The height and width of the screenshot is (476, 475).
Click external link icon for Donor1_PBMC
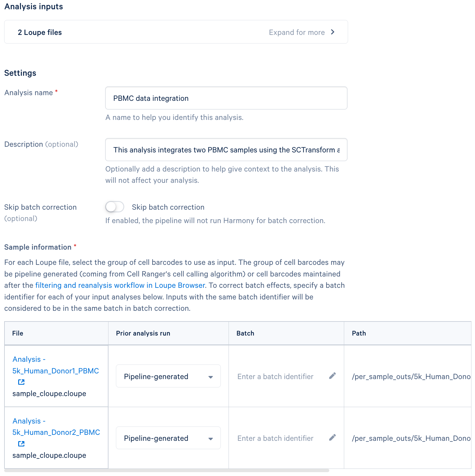(x=21, y=382)
